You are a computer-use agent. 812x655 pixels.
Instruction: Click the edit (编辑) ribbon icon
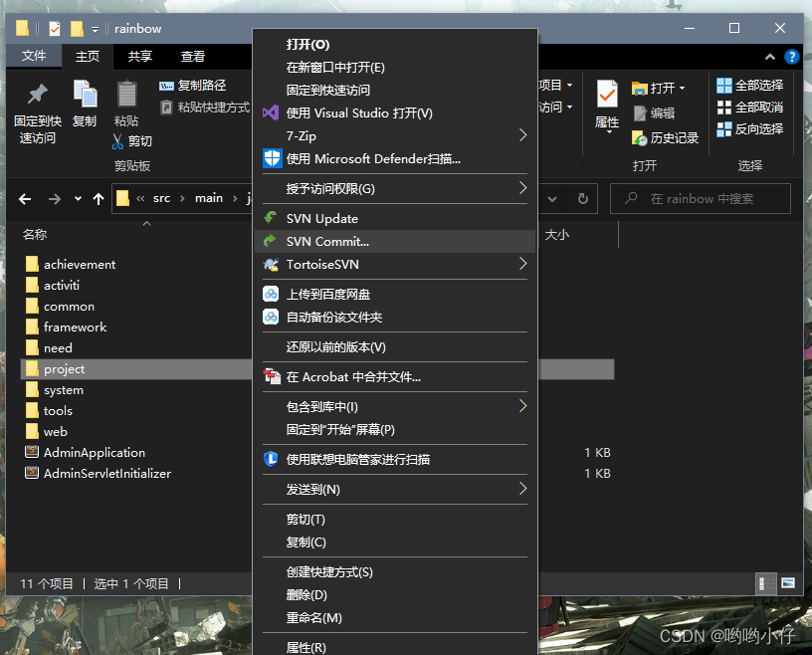point(640,112)
